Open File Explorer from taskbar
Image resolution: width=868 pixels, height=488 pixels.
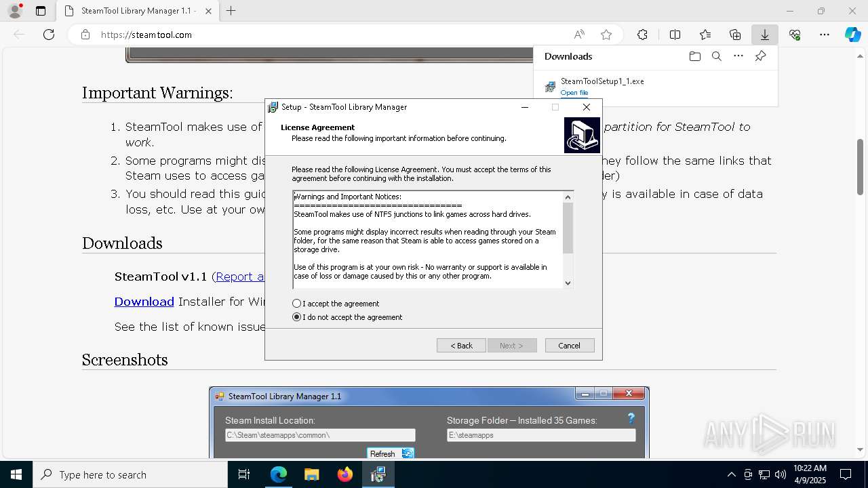pyautogui.click(x=312, y=474)
